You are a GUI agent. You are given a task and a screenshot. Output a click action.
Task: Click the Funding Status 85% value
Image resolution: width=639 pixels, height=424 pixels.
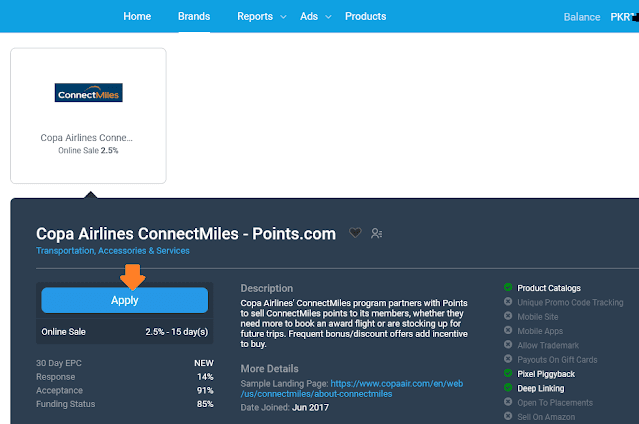(x=205, y=404)
